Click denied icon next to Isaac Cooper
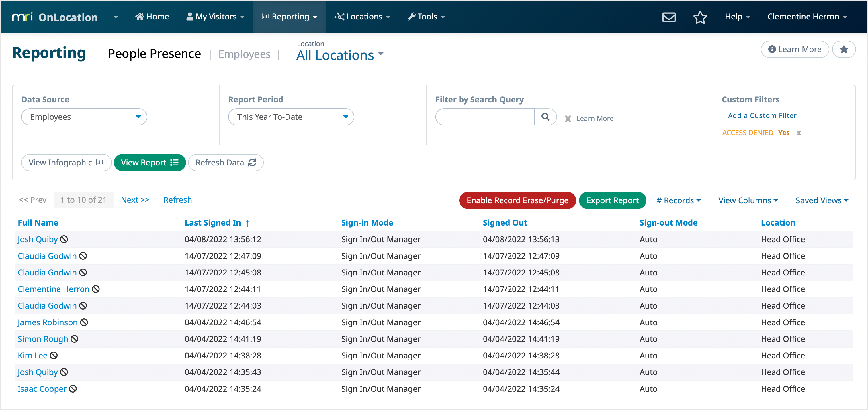Viewport: 868px width, 410px height. click(73, 389)
